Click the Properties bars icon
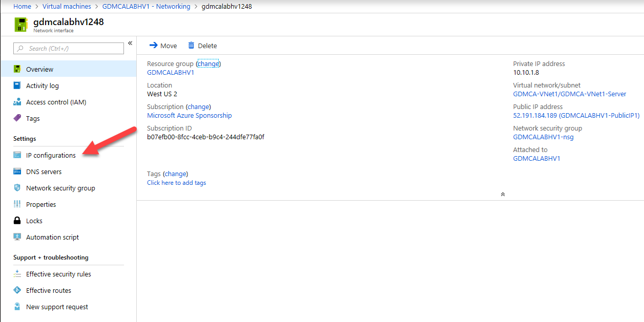The height and width of the screenshot is (322, 644). (x=17, y=204)
